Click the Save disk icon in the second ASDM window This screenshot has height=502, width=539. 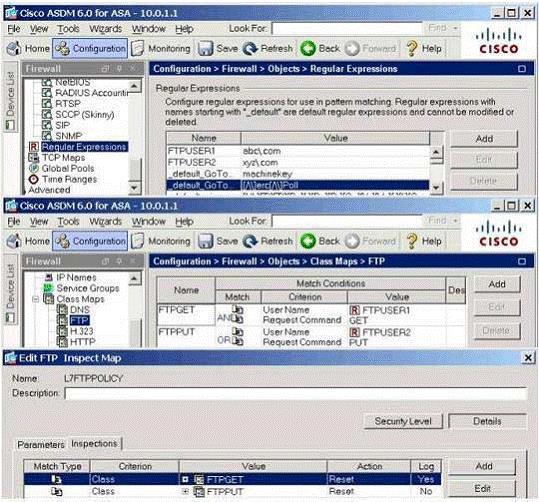[206, 241]
